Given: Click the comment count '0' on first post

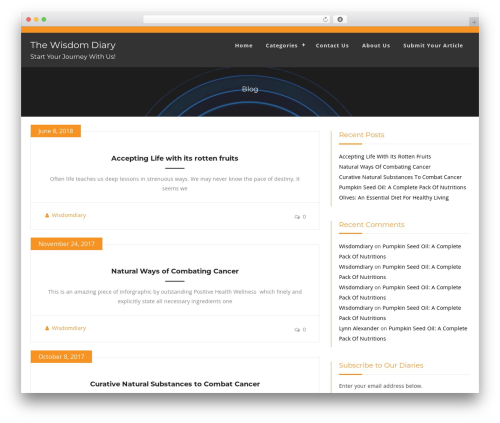Looking at the screenshot, I should 304,217.
